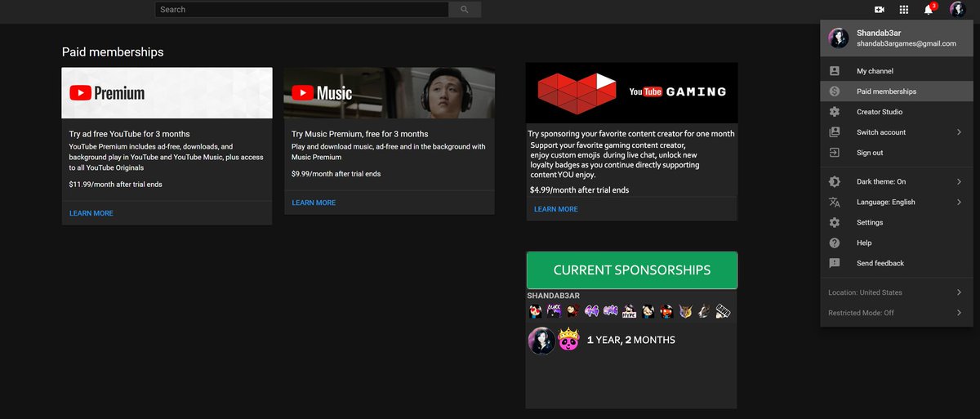The height and width of the screenshot is (419, 980).
Task: Choose Send feedback menu entry
Action: coord(897,263)
